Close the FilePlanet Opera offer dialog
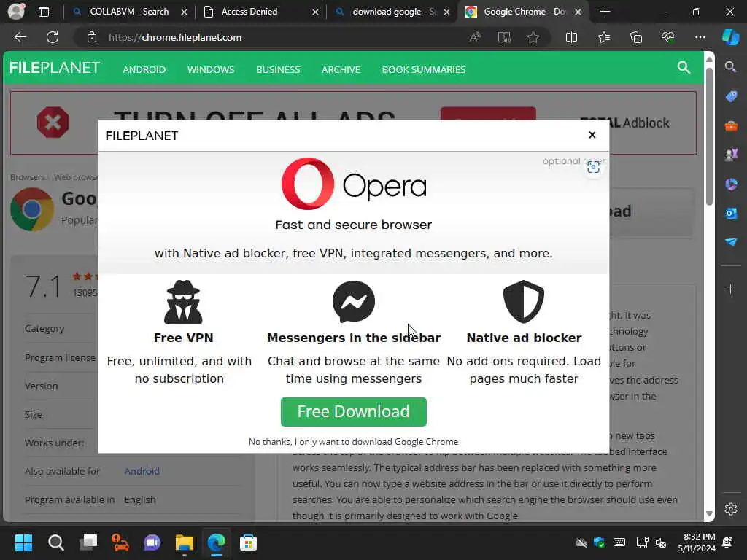The width and height of the screenshot is (747, 560). click(592, 135)
